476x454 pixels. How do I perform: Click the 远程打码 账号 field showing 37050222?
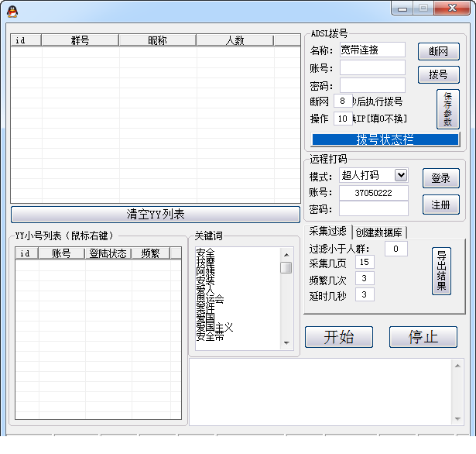[x=373, y=193]
